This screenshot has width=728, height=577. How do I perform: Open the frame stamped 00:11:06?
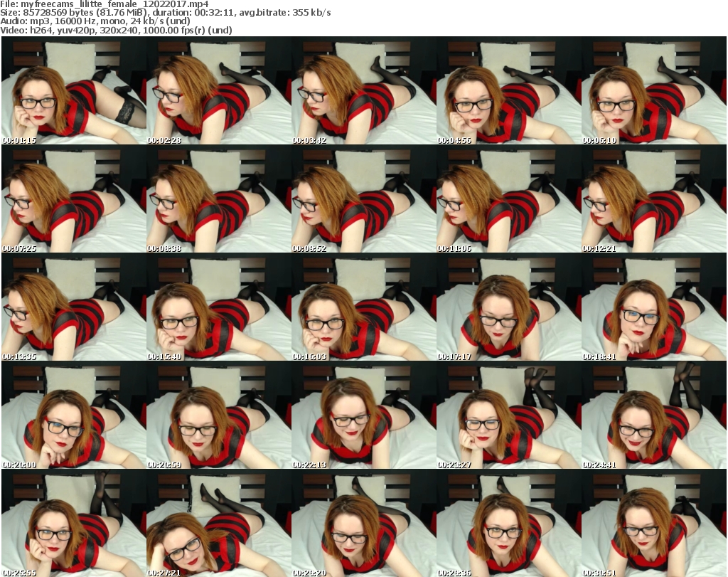[x=509, y=198]
